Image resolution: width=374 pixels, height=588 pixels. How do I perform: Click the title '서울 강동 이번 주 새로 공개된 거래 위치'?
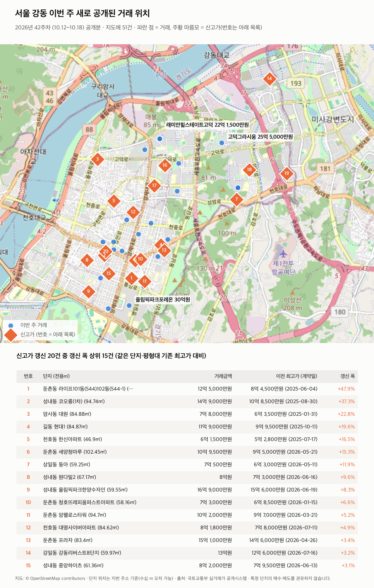click(82, 13)
